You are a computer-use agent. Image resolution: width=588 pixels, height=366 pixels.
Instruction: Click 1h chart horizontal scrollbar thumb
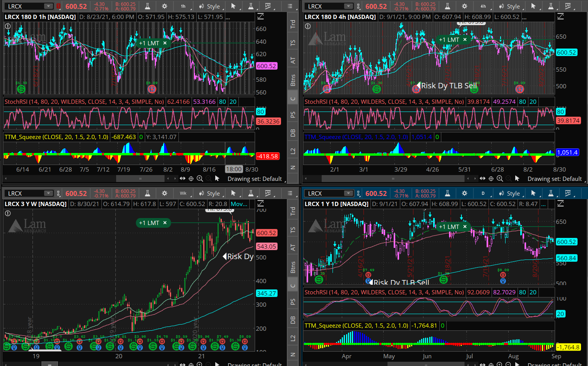point(140,179)
